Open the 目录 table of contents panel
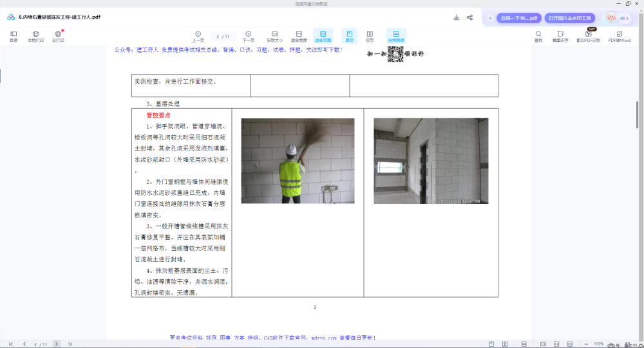 [x=14, y=36]
